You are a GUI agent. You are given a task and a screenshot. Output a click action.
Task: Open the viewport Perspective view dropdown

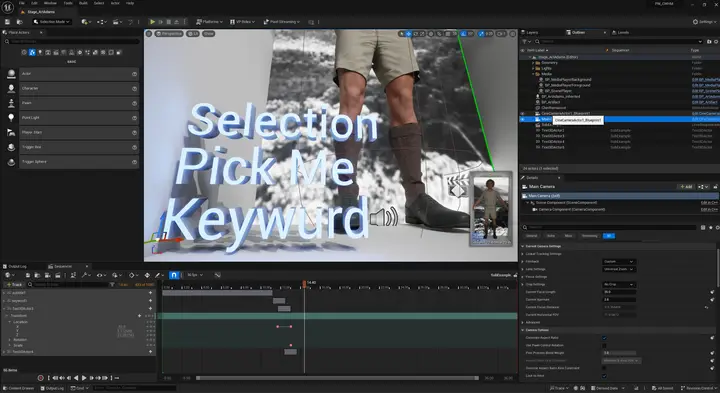[x=169, y=34]
